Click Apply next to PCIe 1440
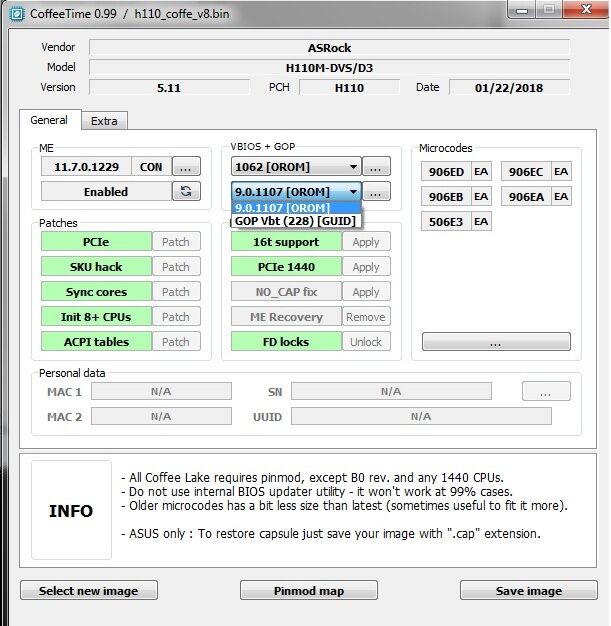Viewport: 611px width, 626px height. (366, 267)
